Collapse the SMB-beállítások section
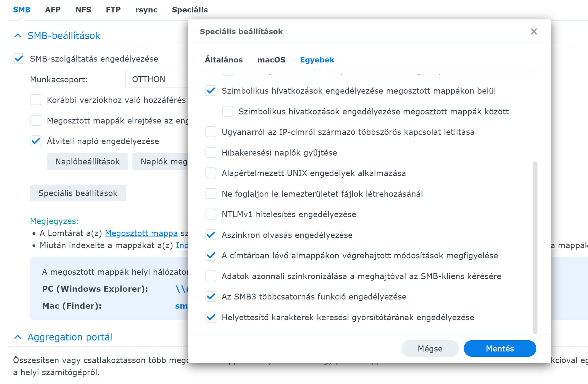The image size is (588, 384). 18,36
